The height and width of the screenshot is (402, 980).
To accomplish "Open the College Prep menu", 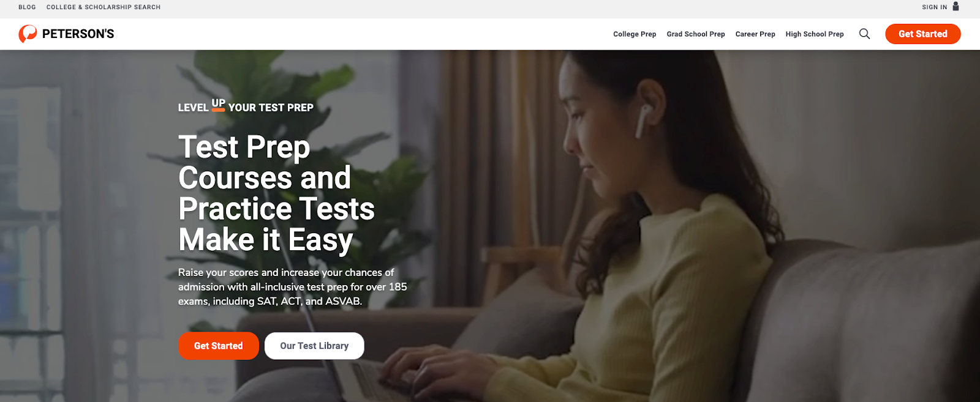I will [x=635, y=34].
